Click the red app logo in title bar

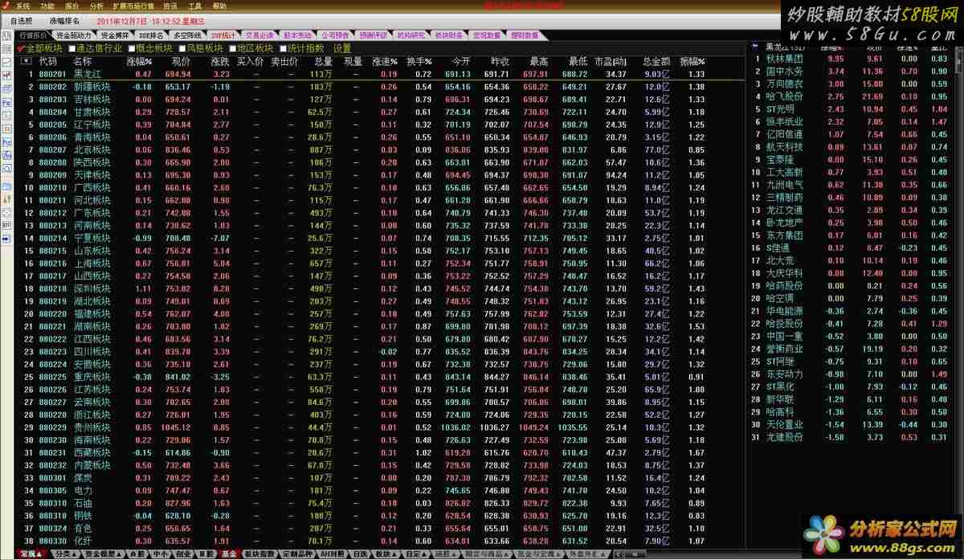[x=6, y=6]
